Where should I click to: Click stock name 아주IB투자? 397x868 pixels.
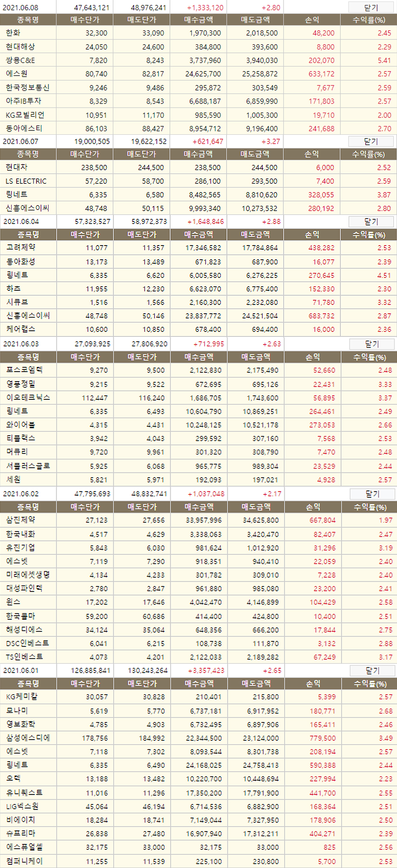[x=23, y=101]
